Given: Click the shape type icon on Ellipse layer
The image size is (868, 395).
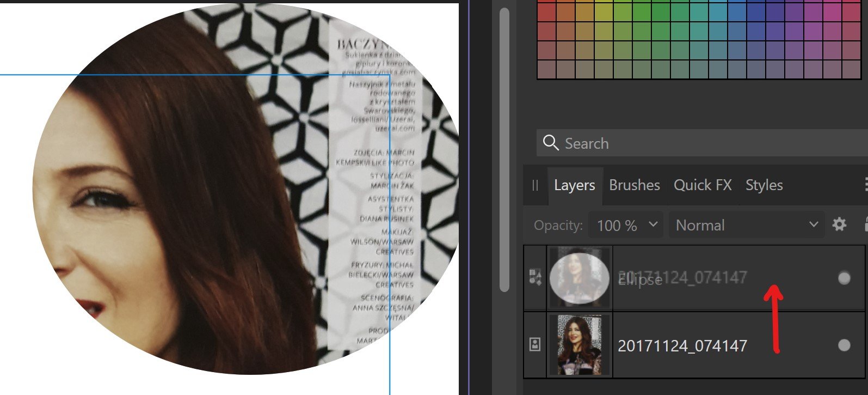Looking at the screenshot, I should point(535,277).
